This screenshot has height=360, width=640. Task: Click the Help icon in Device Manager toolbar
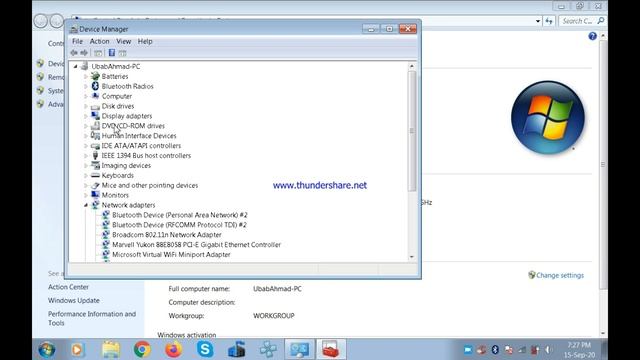pos(111,53)
